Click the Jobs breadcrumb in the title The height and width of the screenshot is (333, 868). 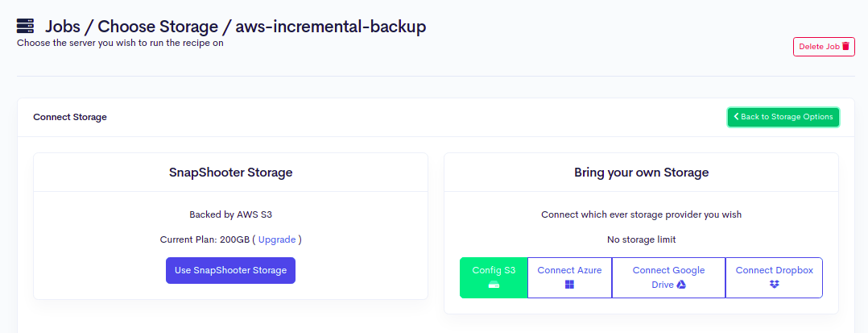click(x=63, y=27)
